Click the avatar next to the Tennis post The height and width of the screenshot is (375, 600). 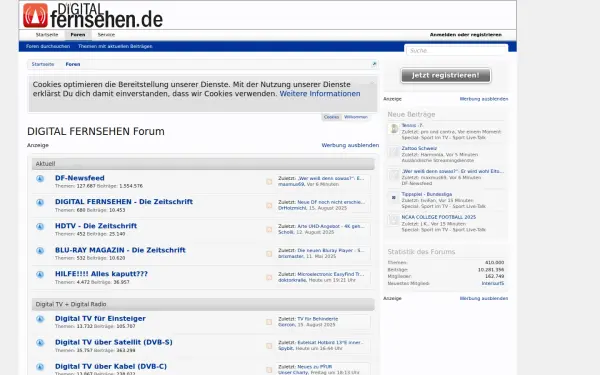[x=394, y=129]
